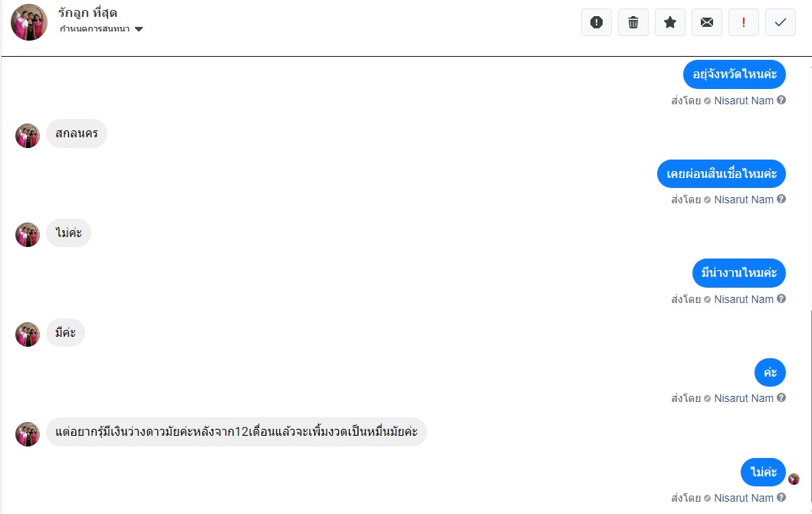The height and width of the screenshot is (514, 812).
Task: Click the customer's header profile picture
Action: click(29, 21)
